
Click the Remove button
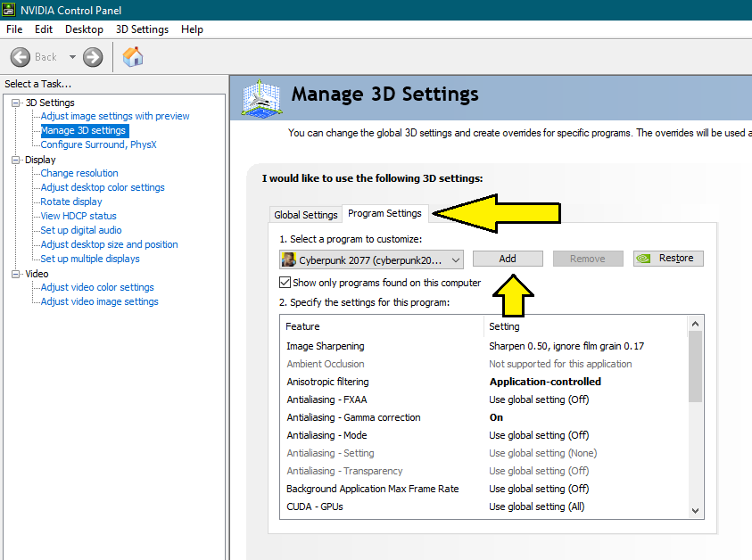(588, 259)
